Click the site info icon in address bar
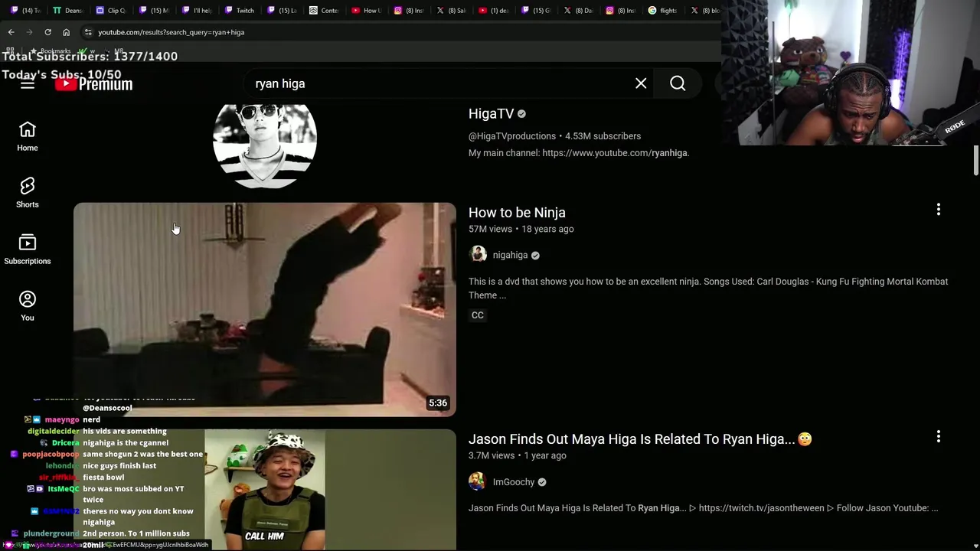This screenshot has height=551, width=980. tap(88, 32)
